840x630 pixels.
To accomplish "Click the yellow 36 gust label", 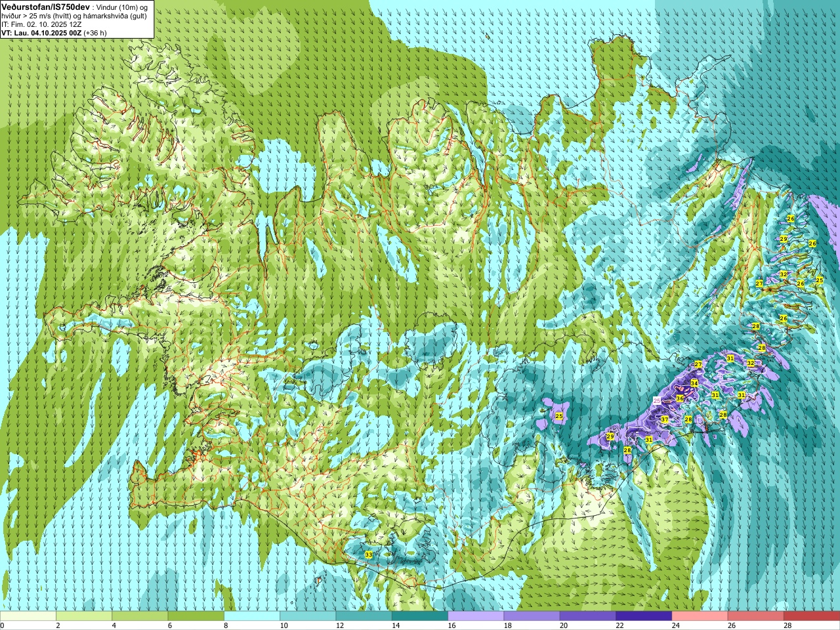I will [680, 398].
